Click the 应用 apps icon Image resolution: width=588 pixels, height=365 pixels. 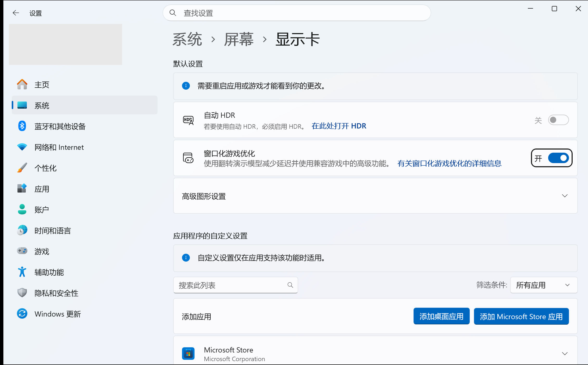[22, 188]
